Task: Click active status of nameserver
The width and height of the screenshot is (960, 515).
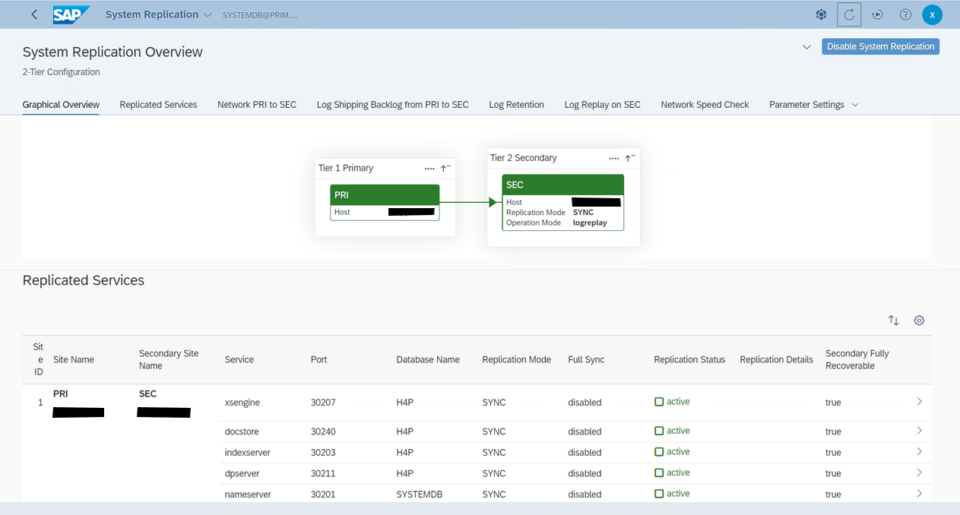Action: (672, 494)
